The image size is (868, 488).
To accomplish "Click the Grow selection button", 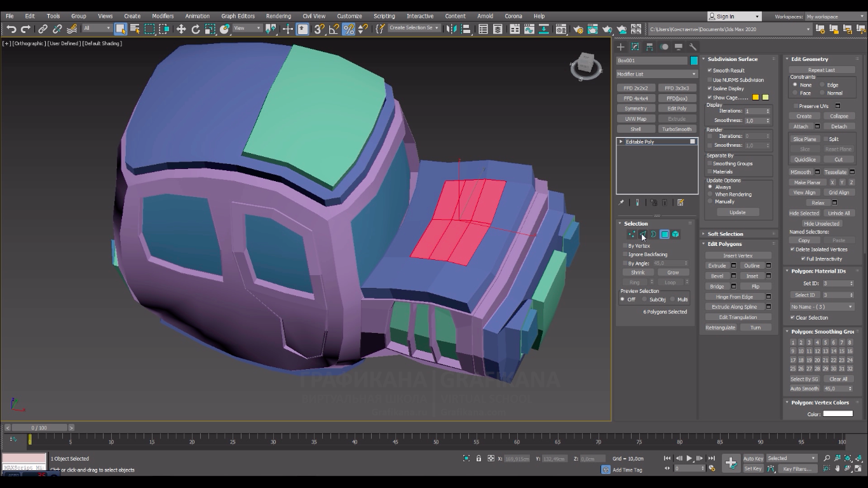I will 673,273.
